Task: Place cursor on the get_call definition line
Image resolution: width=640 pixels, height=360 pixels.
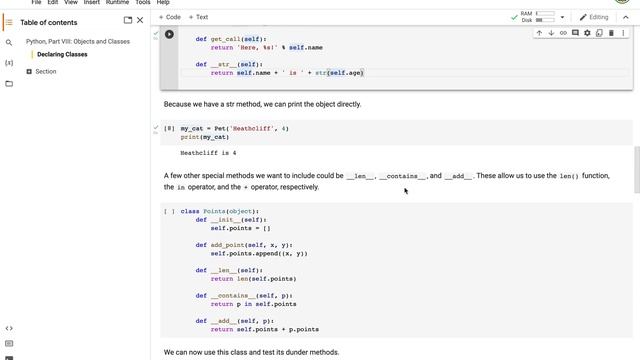Action: pyautogui.click(x=231, y=39)
